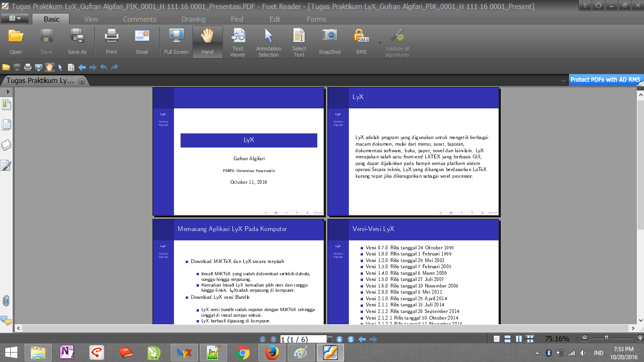
Task: Open the Comments panel in left sidebar
Action: click(x=6, y=321)
